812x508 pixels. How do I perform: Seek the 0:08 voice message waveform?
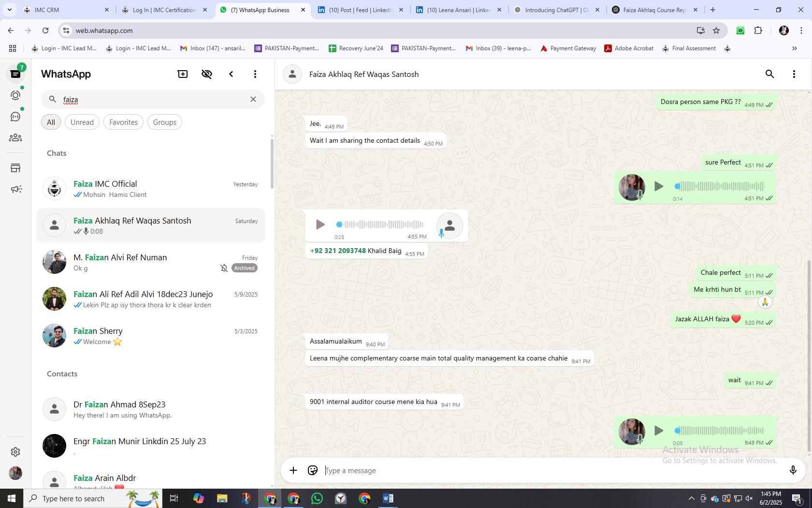click(720, 431)
